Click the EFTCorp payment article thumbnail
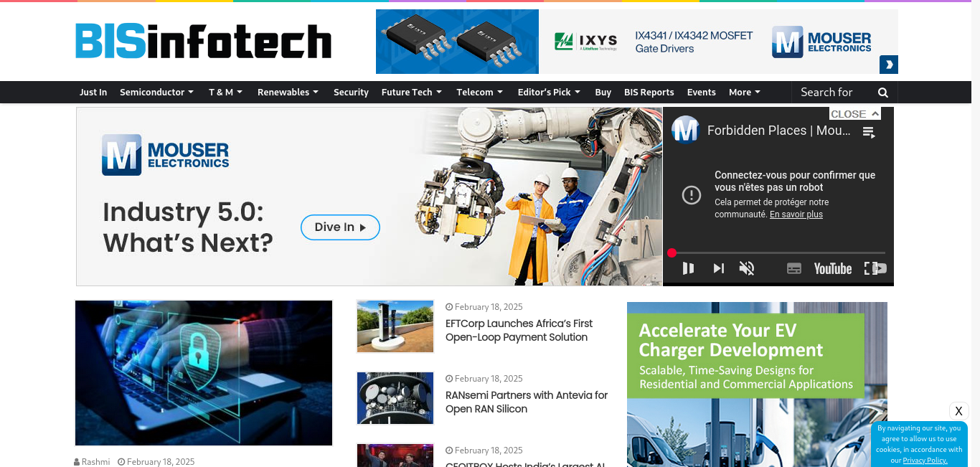 [395, 326]
